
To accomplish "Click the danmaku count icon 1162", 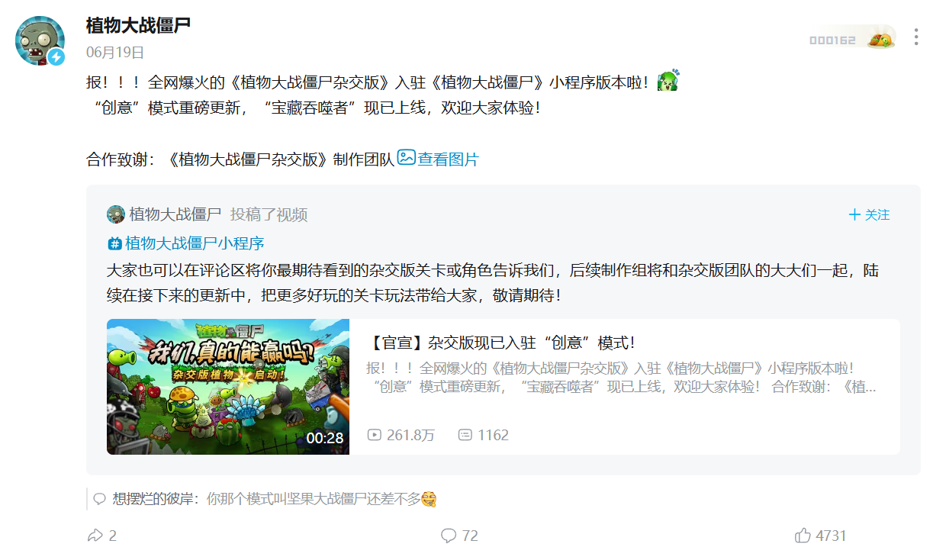I will pyautogui.click(x=465, y=435).
